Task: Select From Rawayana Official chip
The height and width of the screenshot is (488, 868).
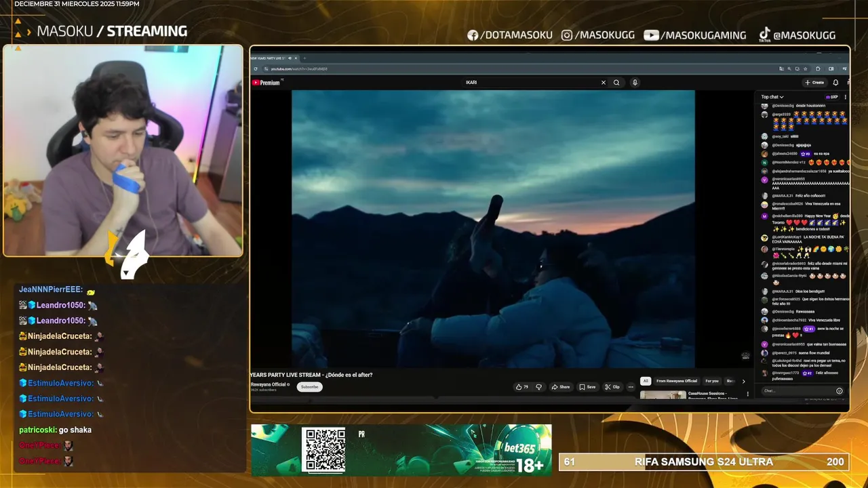Action: point(676,381)
